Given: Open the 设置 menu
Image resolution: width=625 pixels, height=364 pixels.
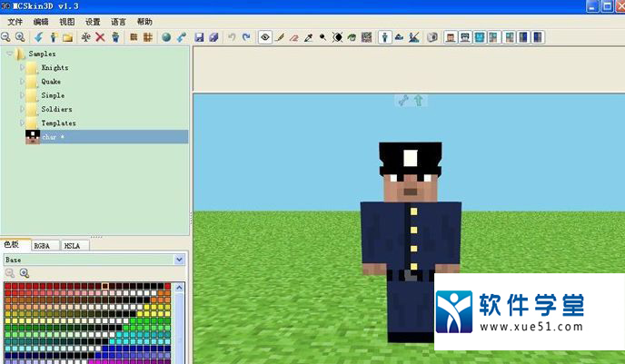Looking at the screenshot, I should 93,22.
